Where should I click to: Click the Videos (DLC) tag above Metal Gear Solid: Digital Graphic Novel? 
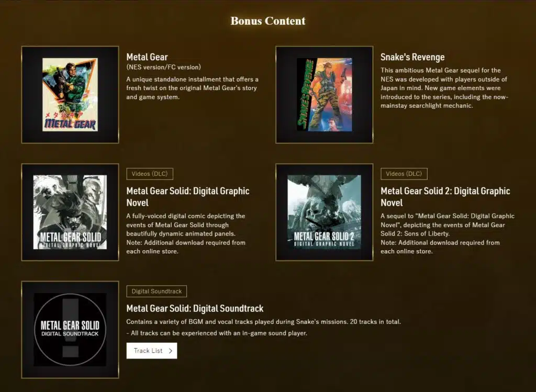[x=150, y=174]
